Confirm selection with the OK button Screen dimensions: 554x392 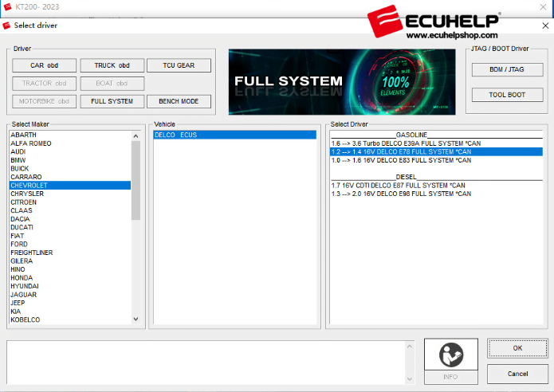(517, 348)
